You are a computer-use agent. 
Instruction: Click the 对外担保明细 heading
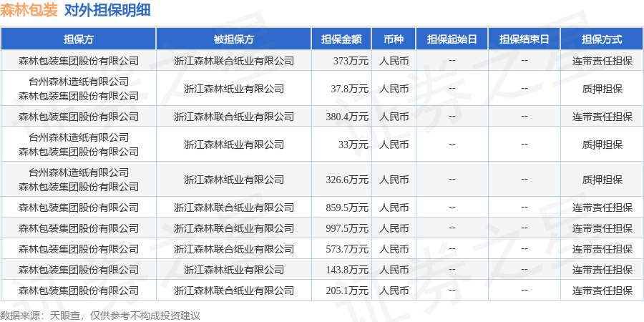[107, 10]
